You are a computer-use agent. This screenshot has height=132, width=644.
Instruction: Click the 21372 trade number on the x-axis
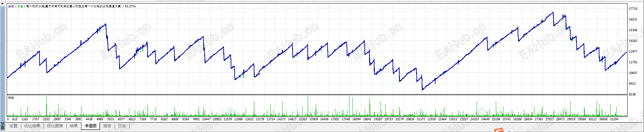click(x=421, y=119)
